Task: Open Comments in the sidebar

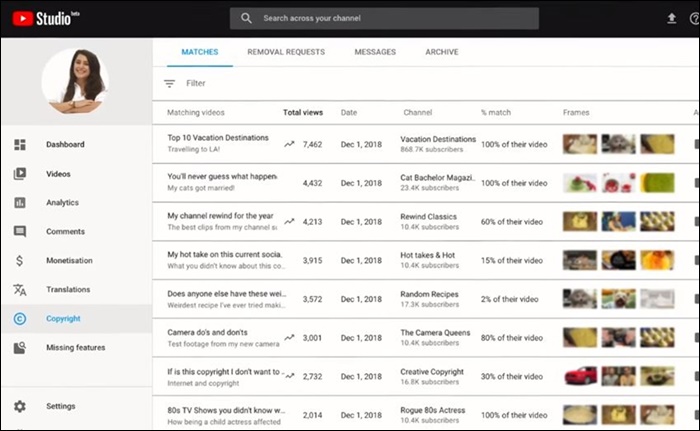Action: (x=65, y=231)
